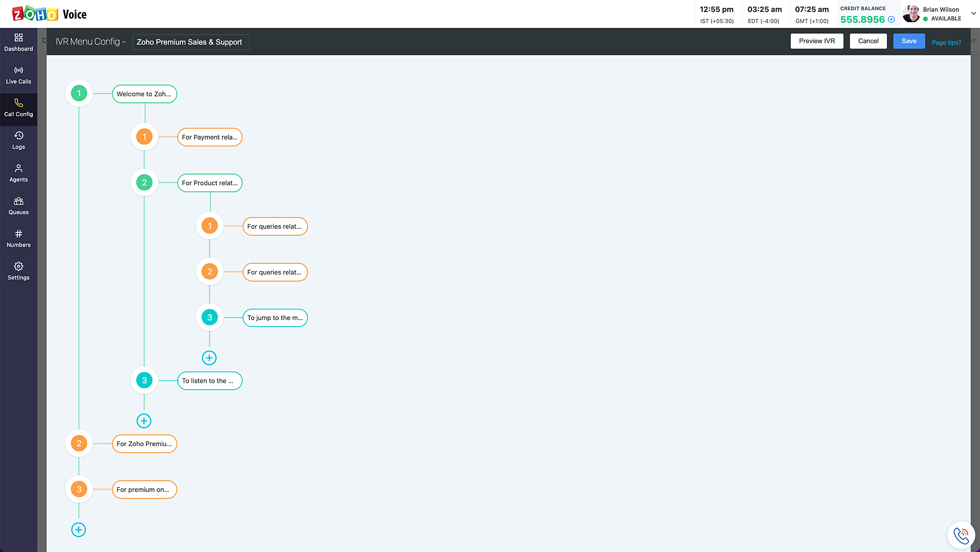Open the Page tips link
Image resolution: width=980 pixels, height=552 pixels.
click(946, 42)
